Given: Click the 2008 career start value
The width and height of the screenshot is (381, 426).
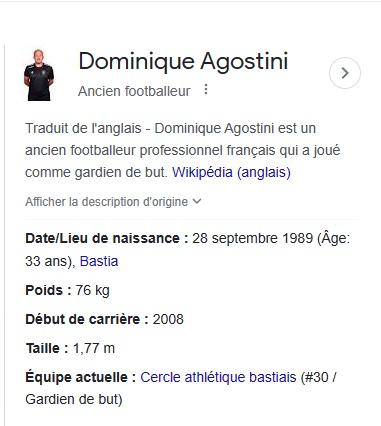Looking at the screenshot, I should click(168, 319).
